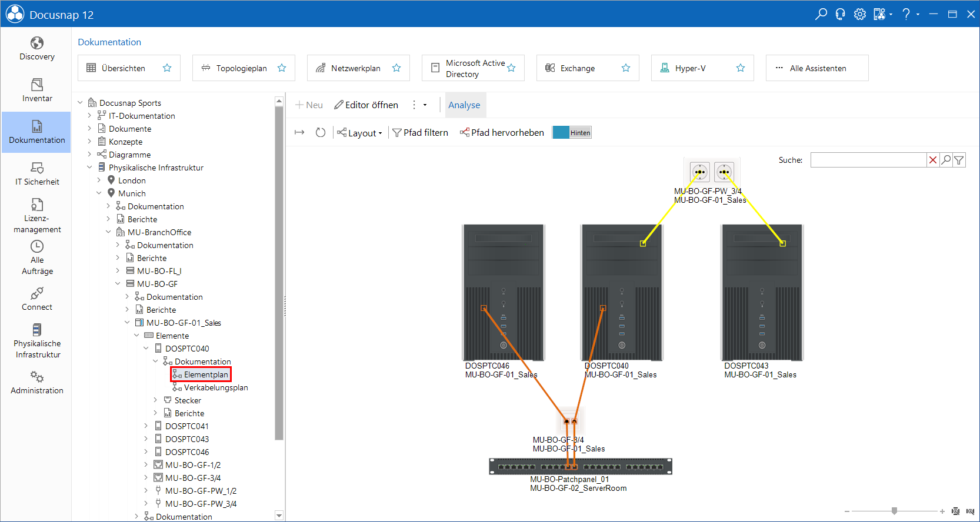Image resolution: width=980 pixels, height=522 pixels.
Task: Click the search magnifier in title bar
Action: (821, 14)
